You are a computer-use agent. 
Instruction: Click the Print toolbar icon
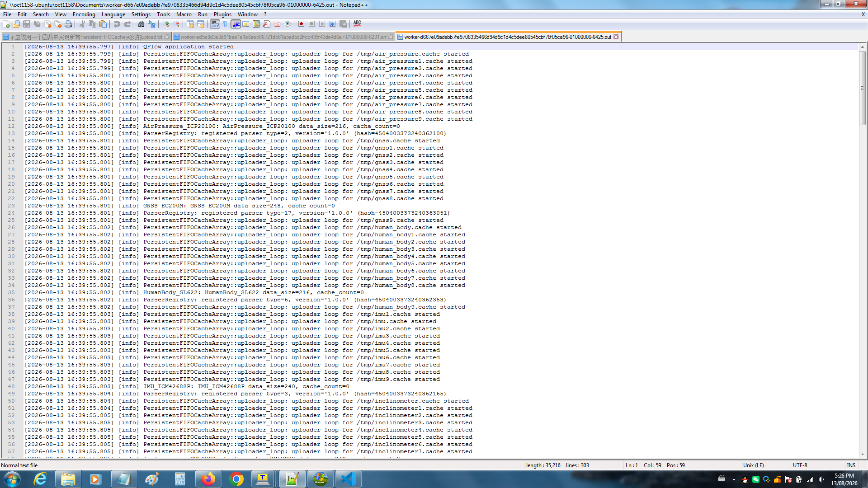[x=68, y=24]
